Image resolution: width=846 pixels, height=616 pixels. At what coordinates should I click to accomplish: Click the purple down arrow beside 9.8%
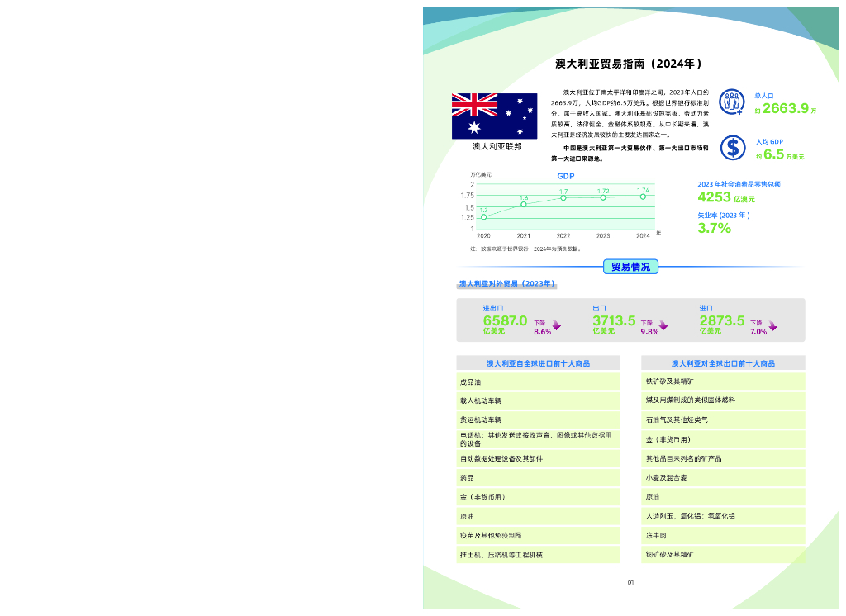[x=663, y=325]
